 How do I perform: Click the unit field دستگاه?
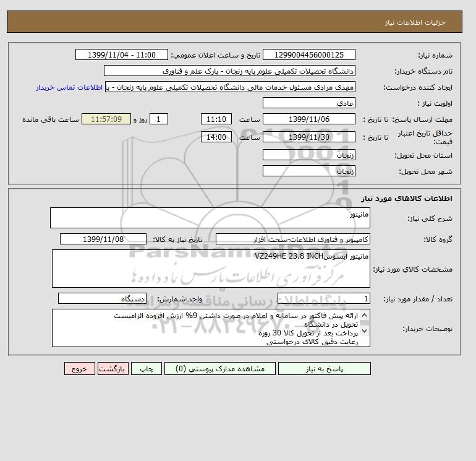(x=102, y=299)
